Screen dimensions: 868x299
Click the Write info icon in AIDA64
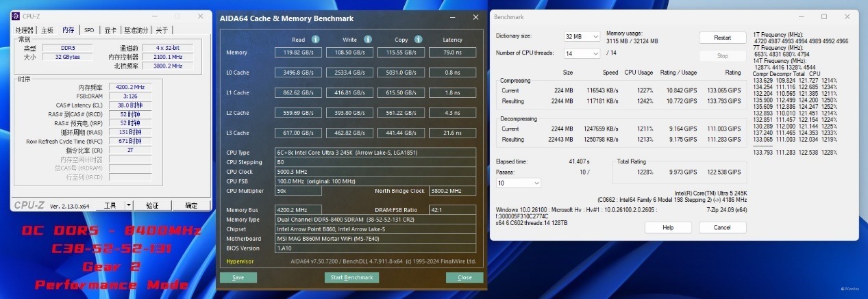[x=368, y=40]
